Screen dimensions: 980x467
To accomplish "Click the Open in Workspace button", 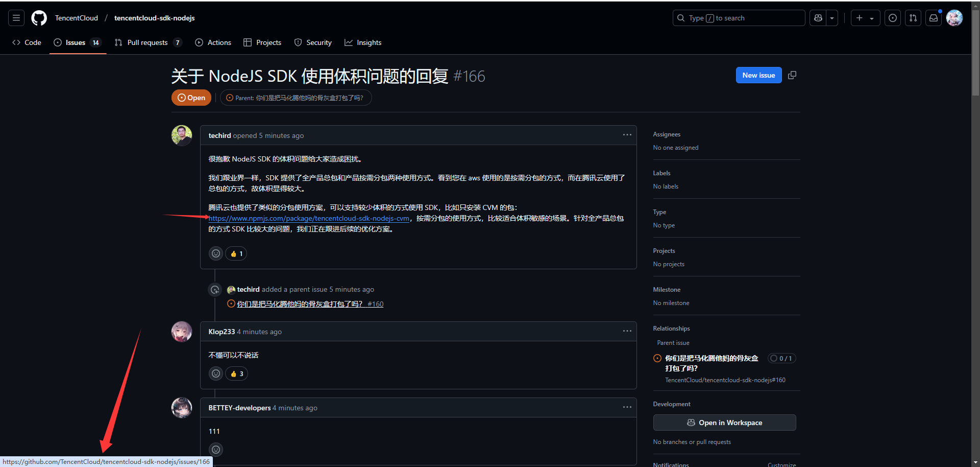I will tap(724, 423).
